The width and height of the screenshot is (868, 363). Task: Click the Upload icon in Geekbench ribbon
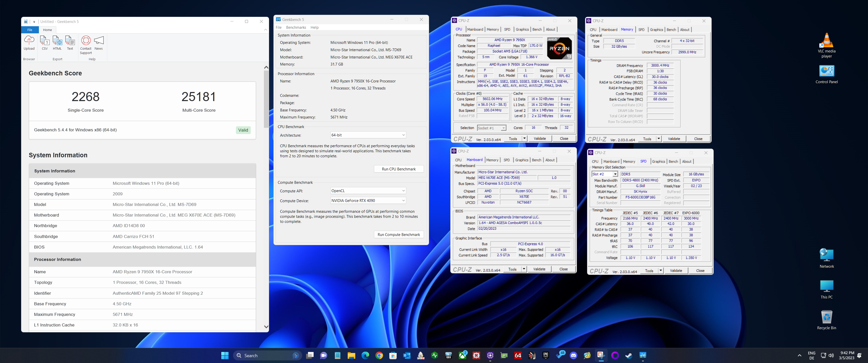tap(29, 43)
